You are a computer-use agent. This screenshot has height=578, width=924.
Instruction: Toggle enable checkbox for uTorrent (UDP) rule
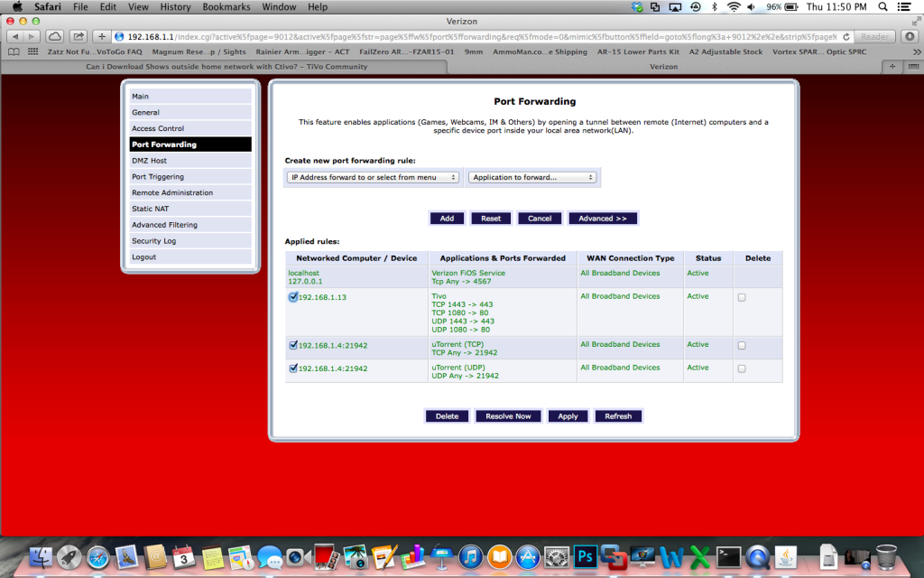[x=293, y=368]
